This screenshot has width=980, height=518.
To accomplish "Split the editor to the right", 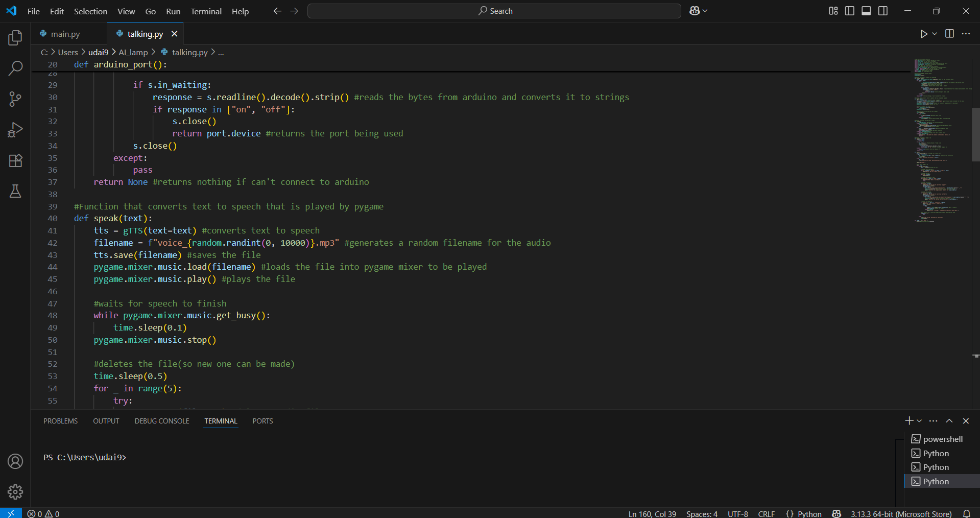I will pyautogui.click(x=949, y=34).
